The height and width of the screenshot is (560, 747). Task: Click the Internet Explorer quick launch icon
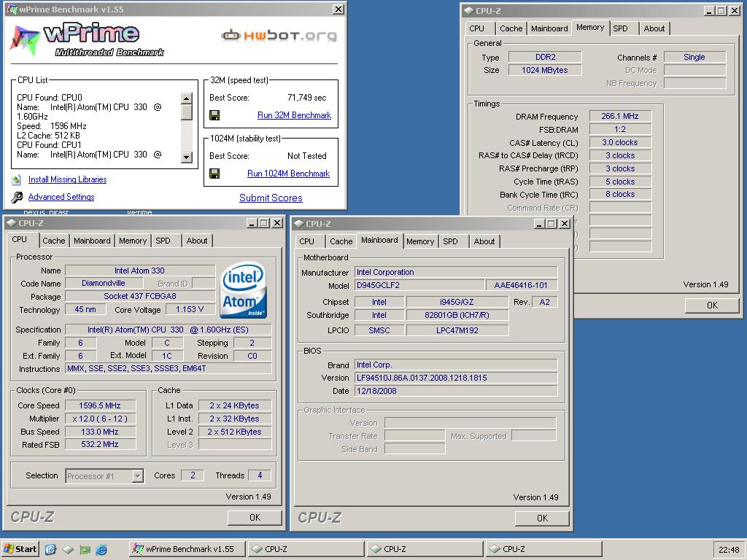click(101, 550)
